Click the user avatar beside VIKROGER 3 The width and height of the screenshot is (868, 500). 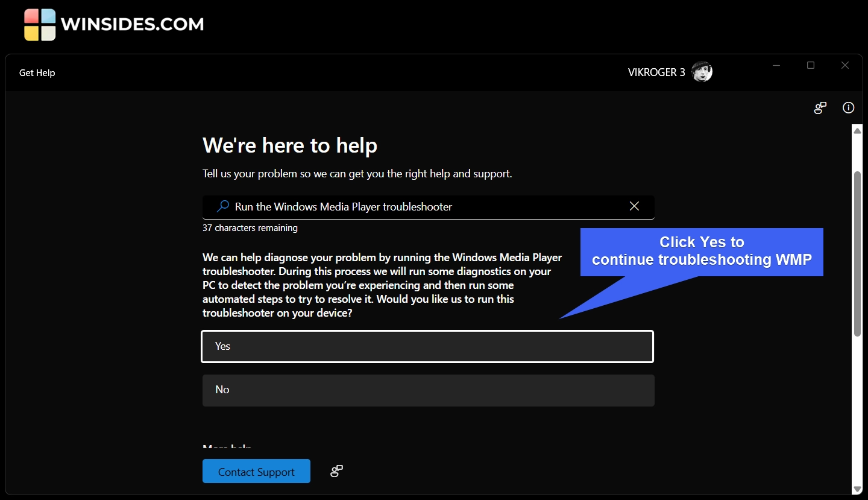coord(702,72)
